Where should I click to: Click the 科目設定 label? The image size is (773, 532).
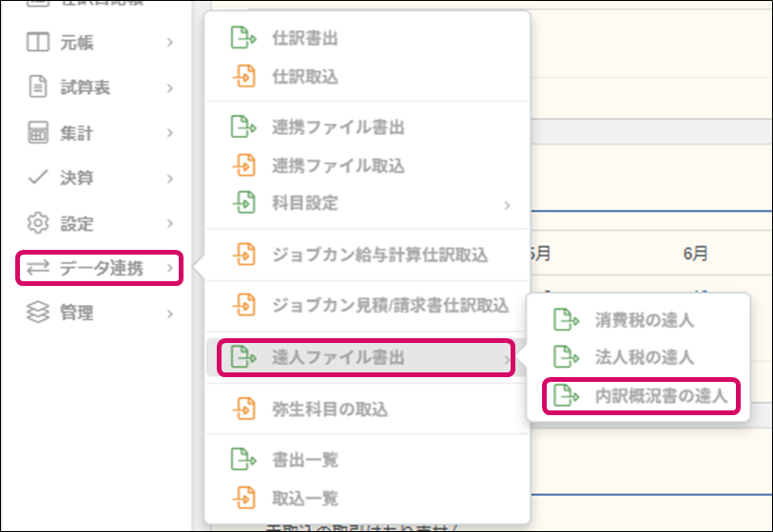tap(305, 202)
